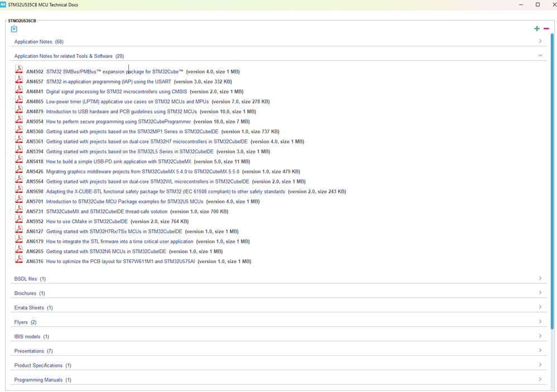Open AN4841 Digital signal processing link

(117, 91)
